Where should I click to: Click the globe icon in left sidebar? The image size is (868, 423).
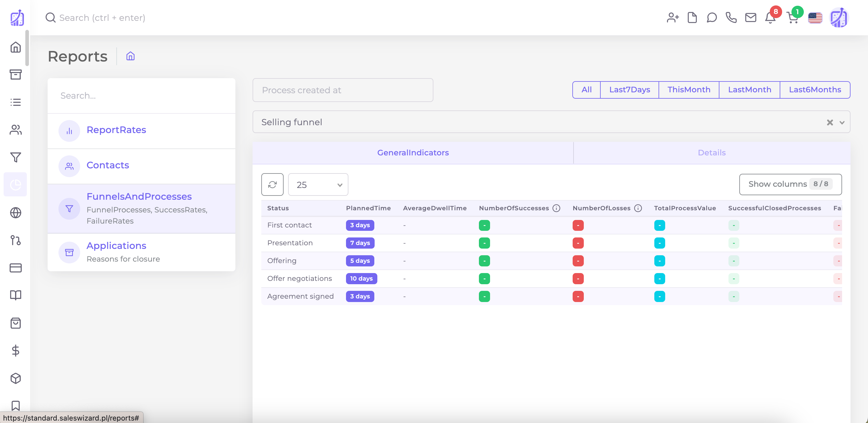[15, 213]
